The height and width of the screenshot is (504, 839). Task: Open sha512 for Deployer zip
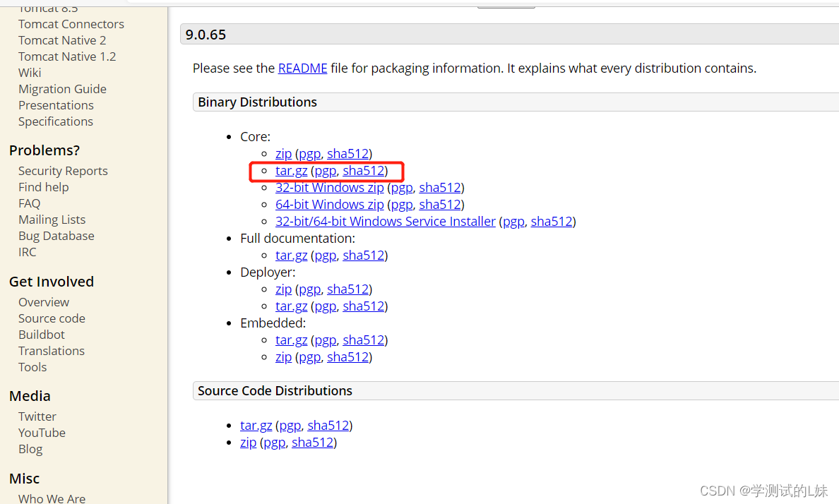[347, 289]
